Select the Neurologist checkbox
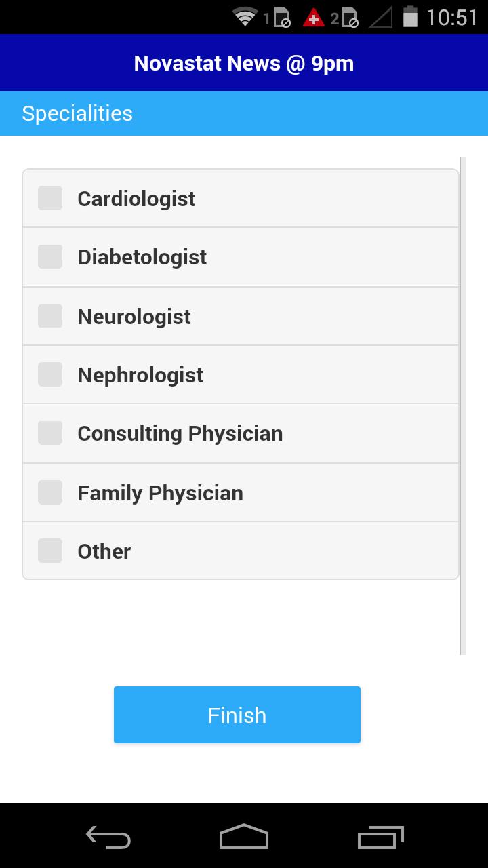The width and height of the screenshot is (488, 868). [x=50, y=316]
